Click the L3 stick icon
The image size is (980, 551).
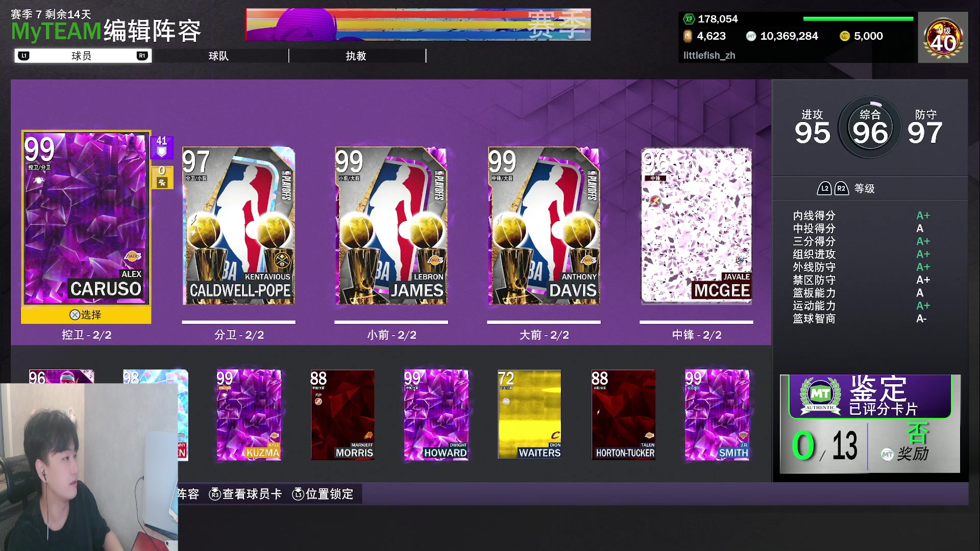click(298, 494)
